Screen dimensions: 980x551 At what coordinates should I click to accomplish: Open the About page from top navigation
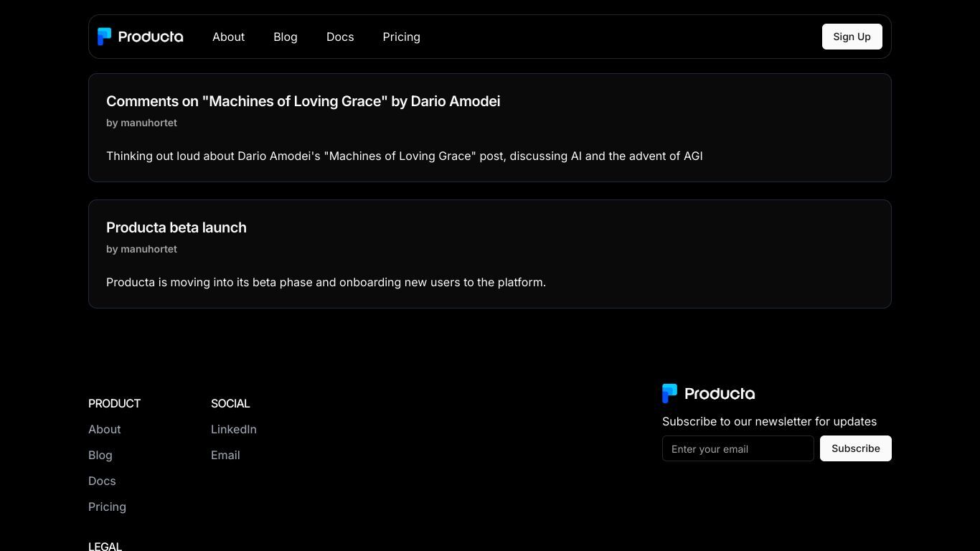click(228, 37)
